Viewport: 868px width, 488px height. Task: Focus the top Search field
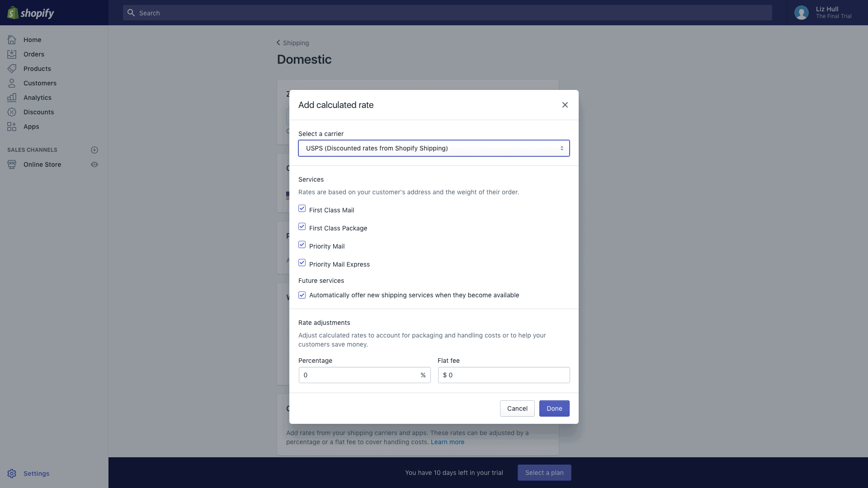click(448, 13)
